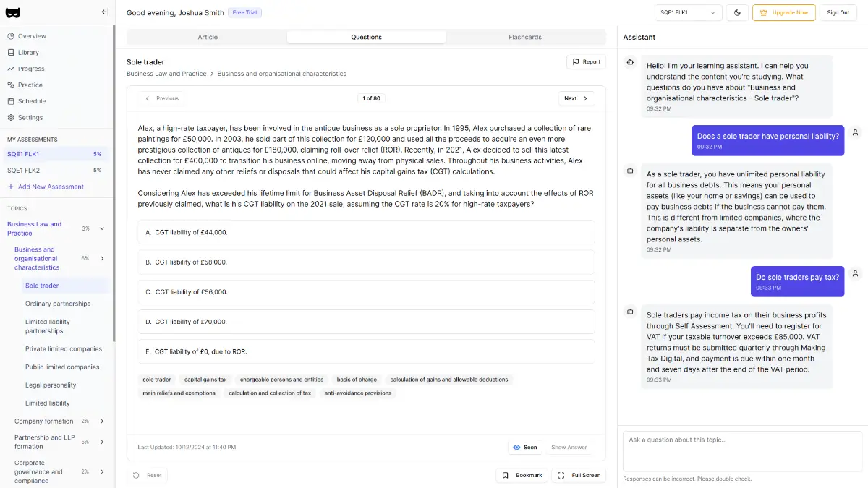Open Settings in the sidebar
This screenshot has height=488, width=868.
(30, 118)
